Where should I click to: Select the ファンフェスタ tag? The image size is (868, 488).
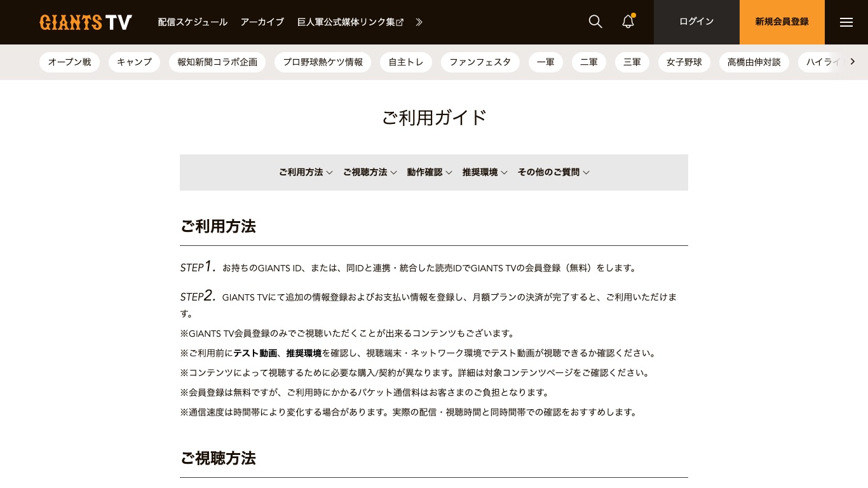pos(480,62)
